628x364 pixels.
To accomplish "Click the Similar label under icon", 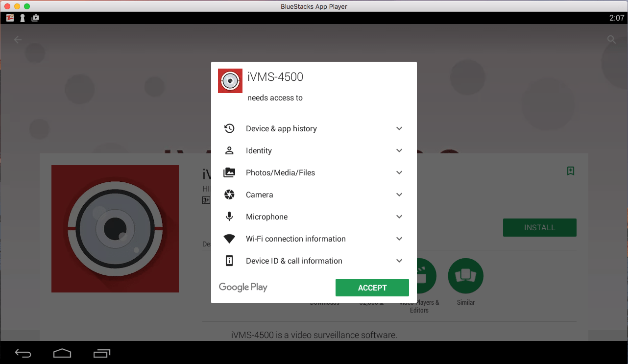I will 466,302.
